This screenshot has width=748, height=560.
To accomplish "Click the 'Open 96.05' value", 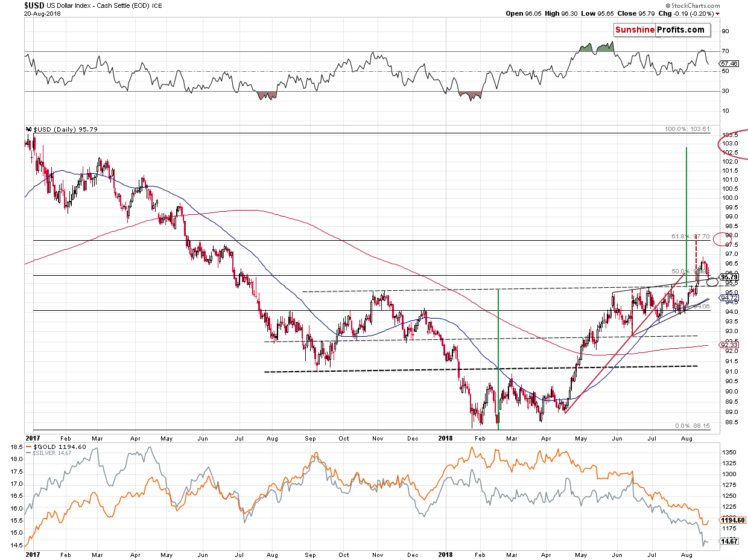I will pos(523,13).
